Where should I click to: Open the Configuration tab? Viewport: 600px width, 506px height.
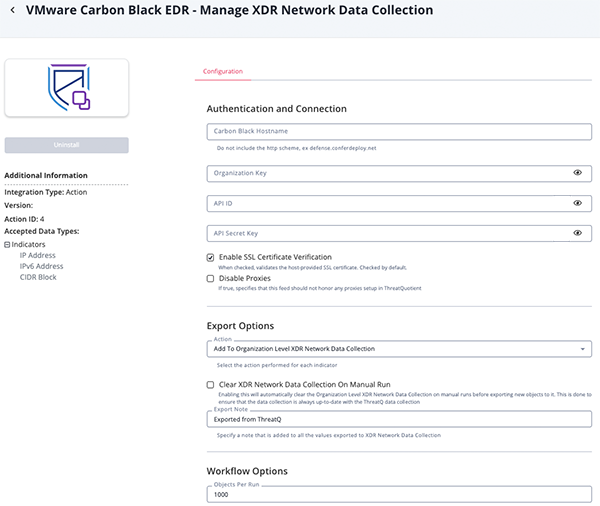pyautogui.click(x=223, y=71)
